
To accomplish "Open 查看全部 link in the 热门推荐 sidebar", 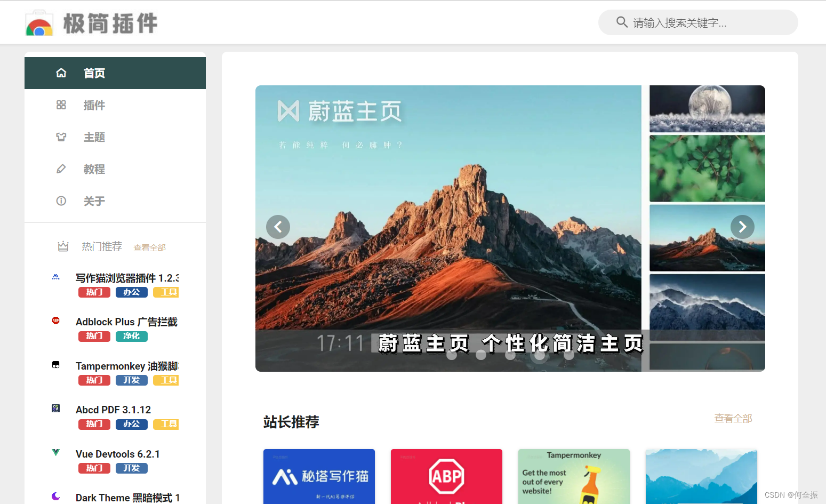I will click(x=149, y=247).
